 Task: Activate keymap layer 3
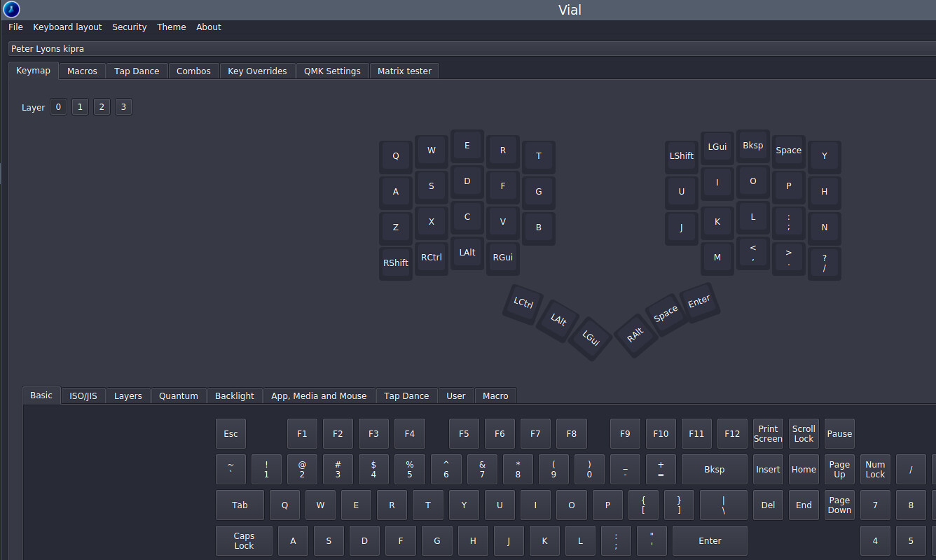(123, 107)
